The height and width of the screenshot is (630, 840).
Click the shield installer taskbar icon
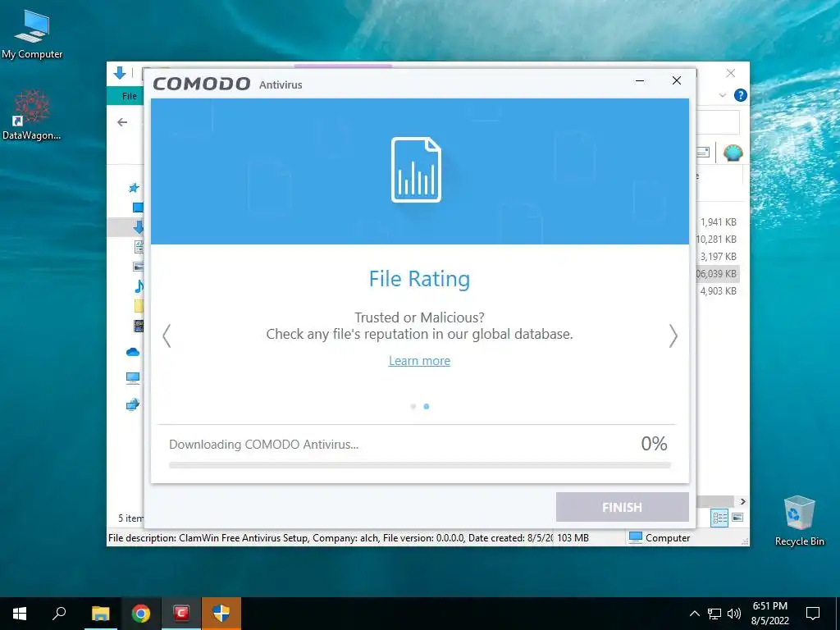click(x=221, y=614)
